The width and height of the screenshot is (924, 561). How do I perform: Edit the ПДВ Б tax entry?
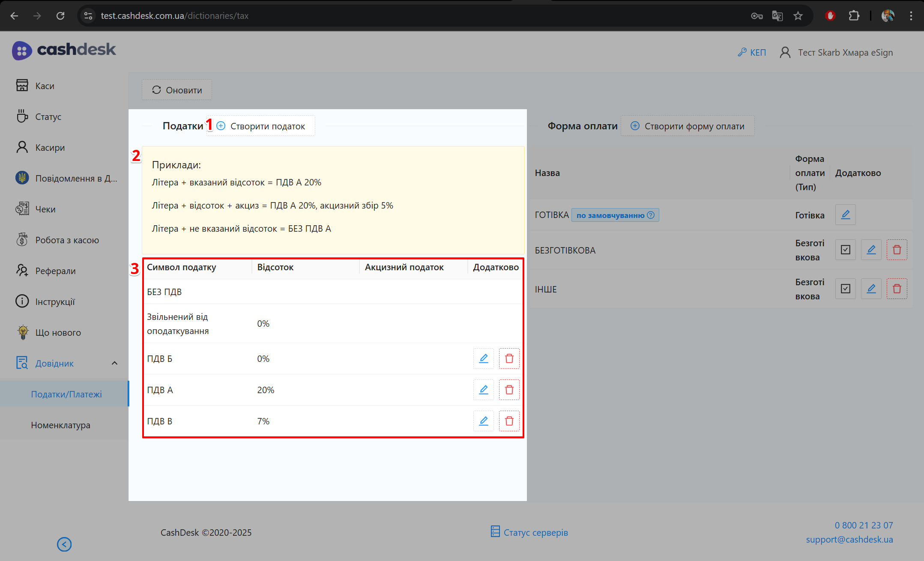[483, 358]
